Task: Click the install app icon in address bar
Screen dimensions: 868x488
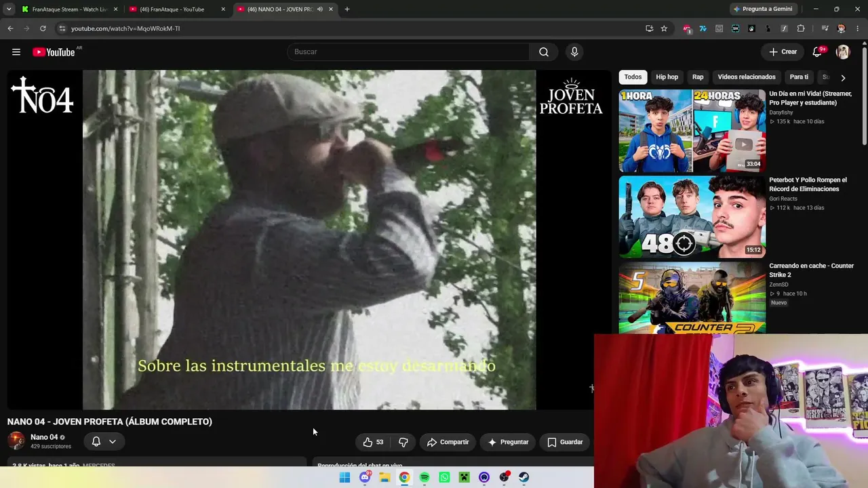Action: pos(649,28)
